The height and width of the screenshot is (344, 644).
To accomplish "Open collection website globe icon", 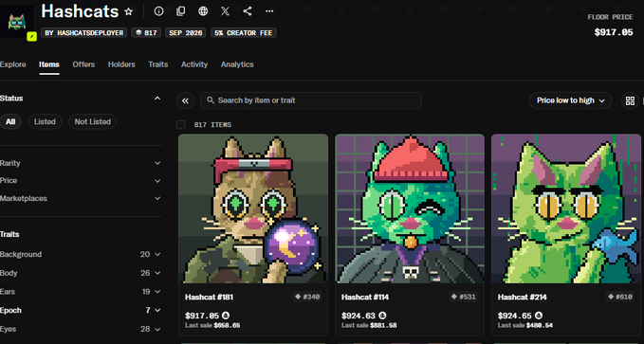I will (x=203, y=11).
